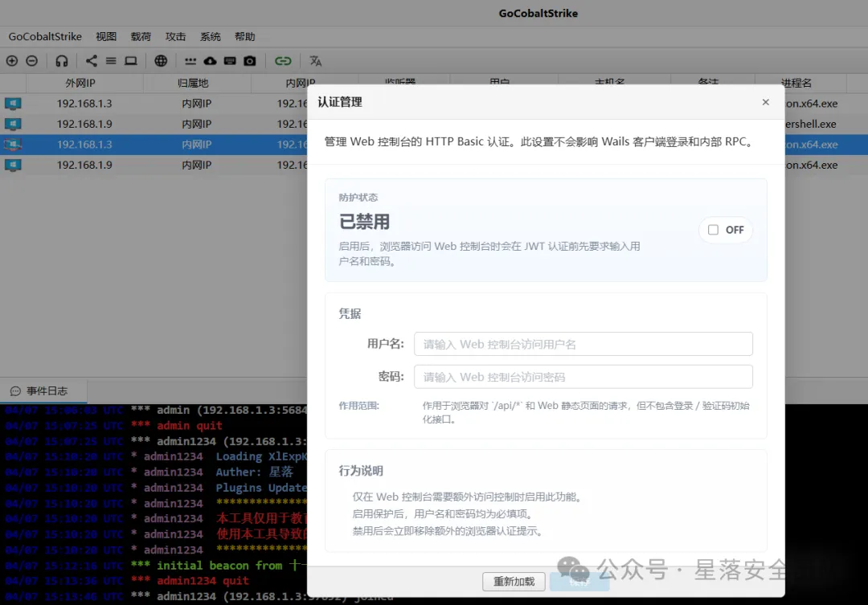This screenshot has height=605, width=868.
Task: Open the 帮助 menu
Action: [244, 36]
